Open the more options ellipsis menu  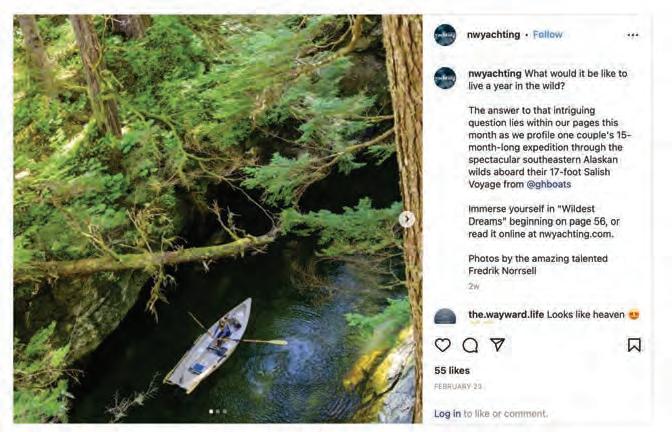pos(632,35)
